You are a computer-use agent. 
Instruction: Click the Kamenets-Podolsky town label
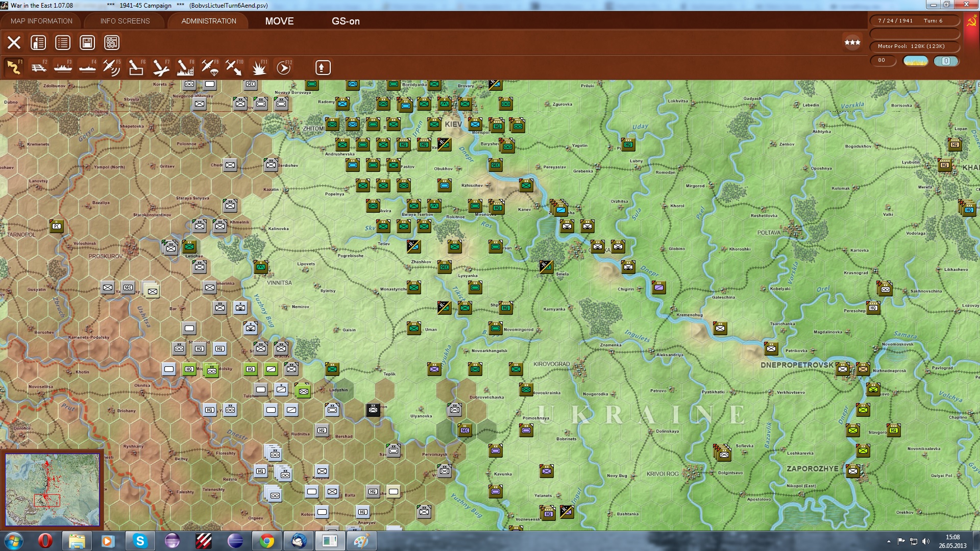pyautogui.click(x=89, y=337)
